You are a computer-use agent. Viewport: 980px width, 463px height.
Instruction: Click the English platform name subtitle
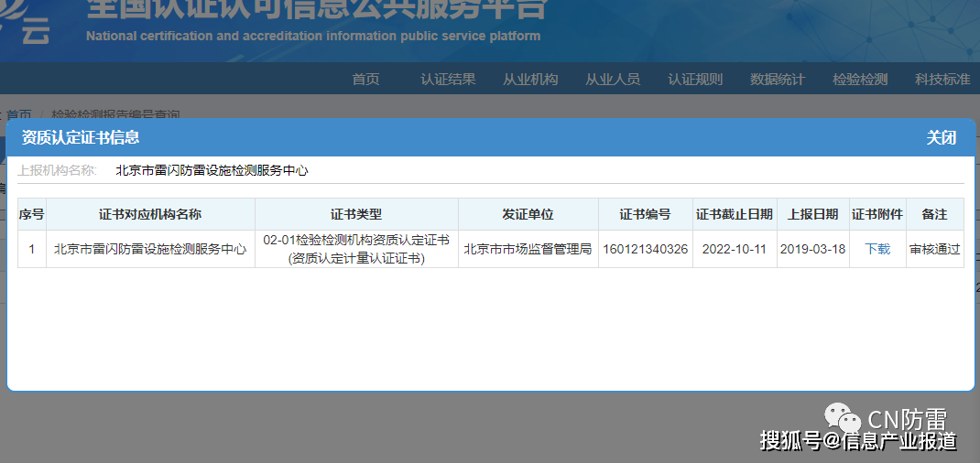pos(313,36)
